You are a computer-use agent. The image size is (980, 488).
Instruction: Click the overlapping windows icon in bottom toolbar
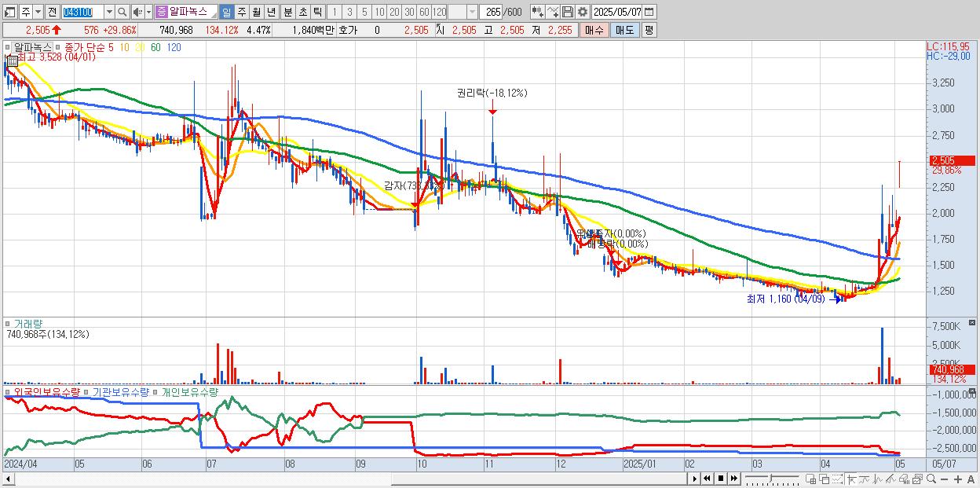click(824, 479)
